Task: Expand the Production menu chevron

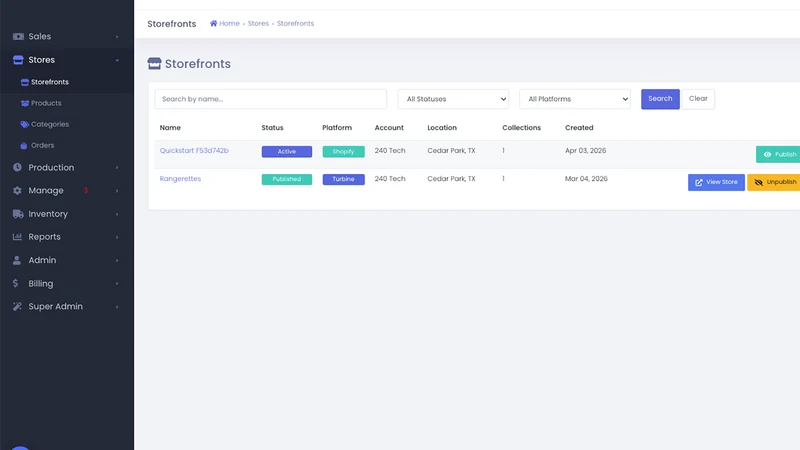Action: tap(117, 168)
